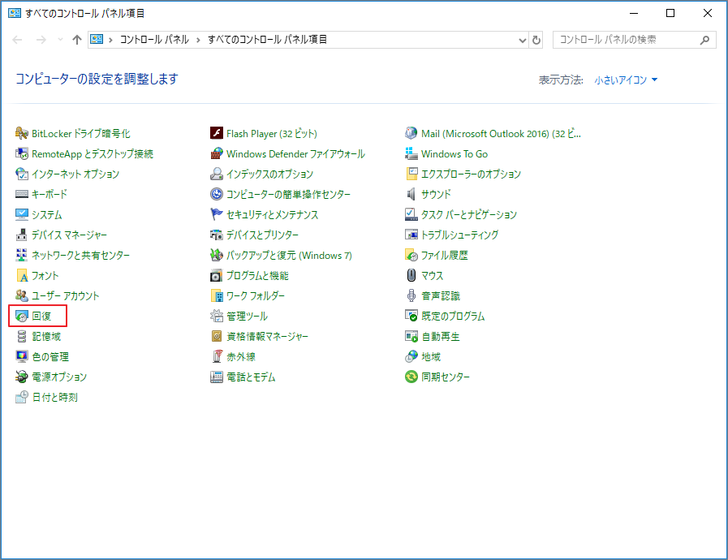Click the BitLocker drive encryption icon
The height and width of the screenshot is (560, 728).
22,134
